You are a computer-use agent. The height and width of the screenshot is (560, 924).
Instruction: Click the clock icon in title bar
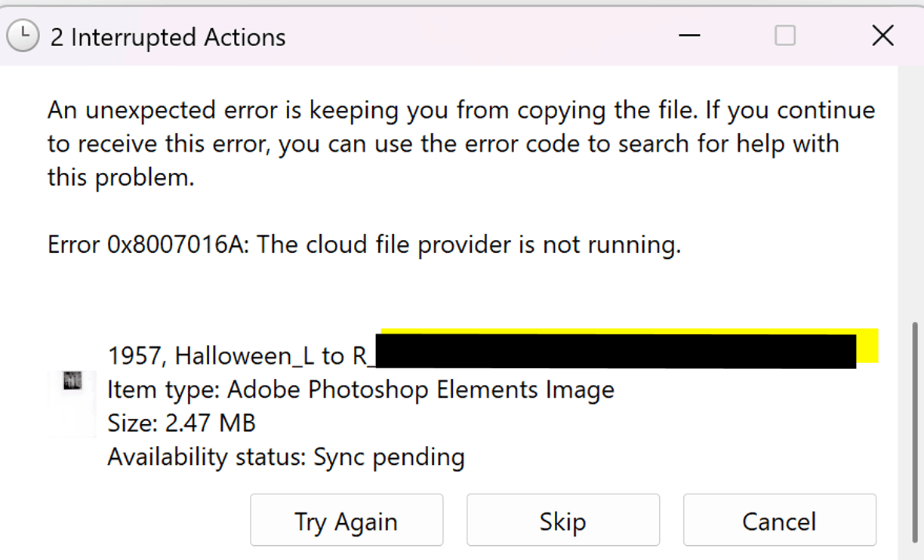click(x=23, y=35)
